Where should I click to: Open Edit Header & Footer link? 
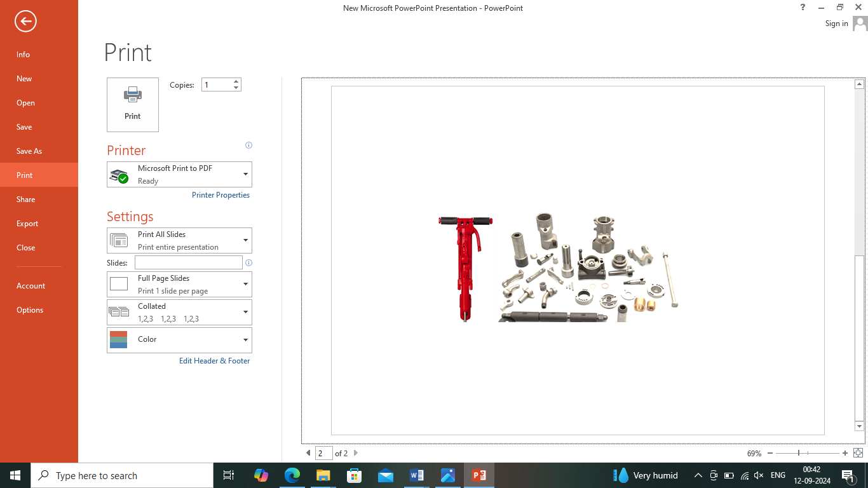click(214, 361)
